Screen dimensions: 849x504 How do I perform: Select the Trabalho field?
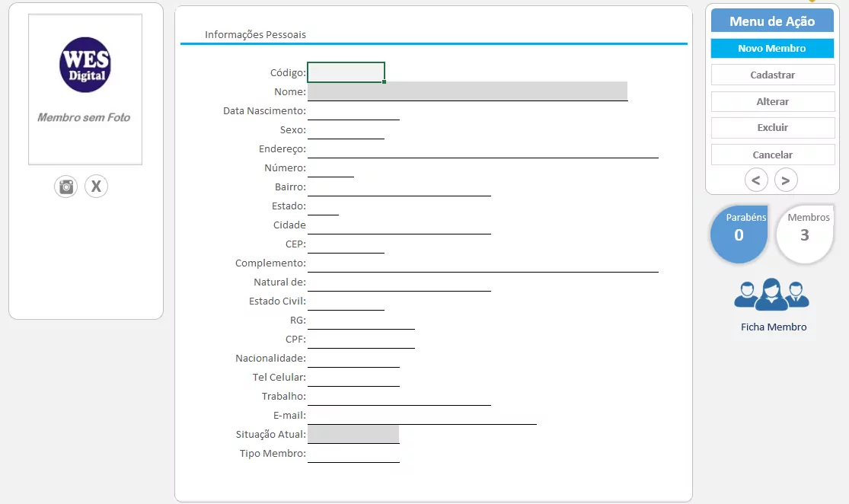[399, 396]
